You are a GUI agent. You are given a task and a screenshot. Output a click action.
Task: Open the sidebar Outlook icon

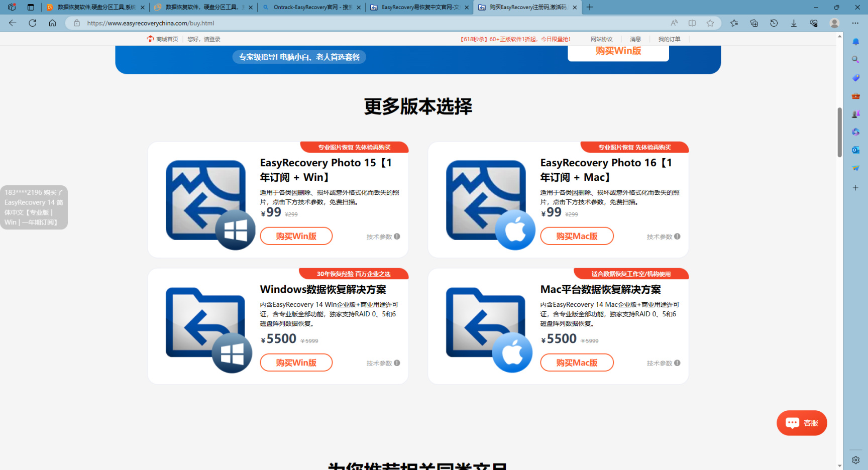click(856, 150)
